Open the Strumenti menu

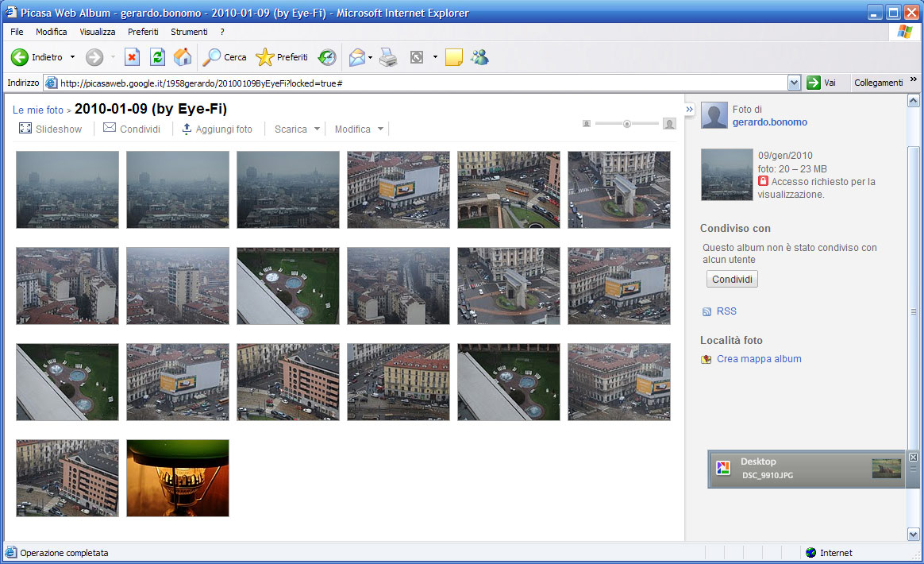click(x=189, y=32)
